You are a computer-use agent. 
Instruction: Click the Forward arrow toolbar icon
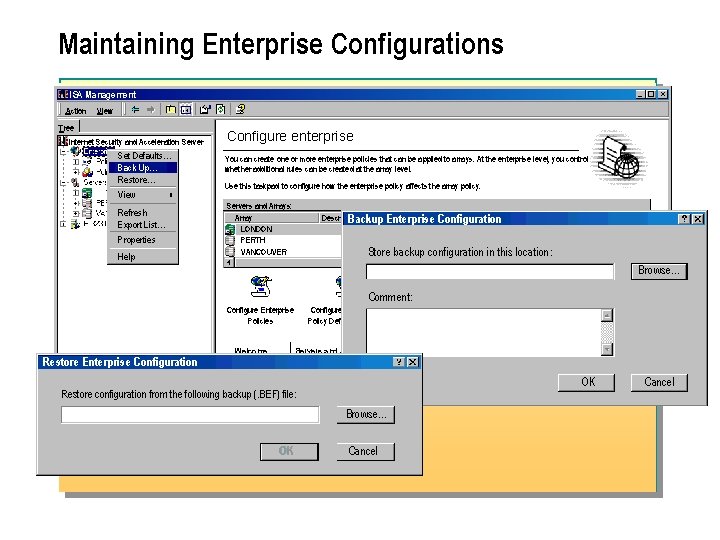pyautogui.click(x=151, y=109)
